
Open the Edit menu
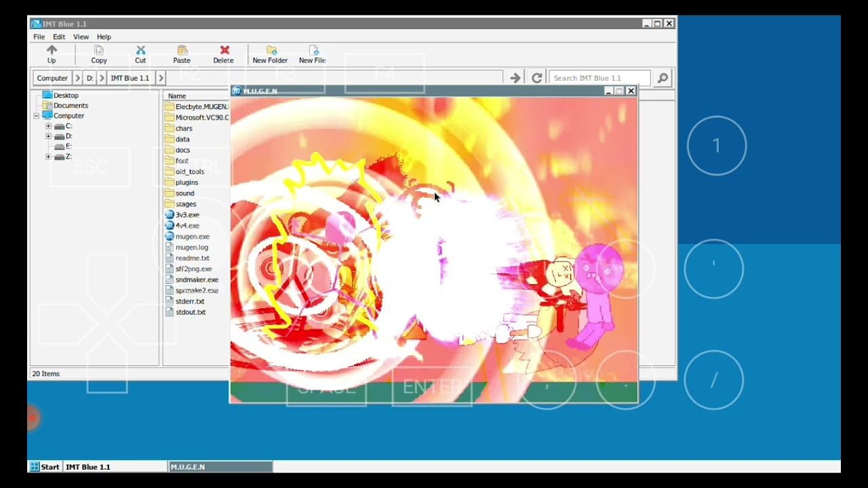click(x=59, y=37)
